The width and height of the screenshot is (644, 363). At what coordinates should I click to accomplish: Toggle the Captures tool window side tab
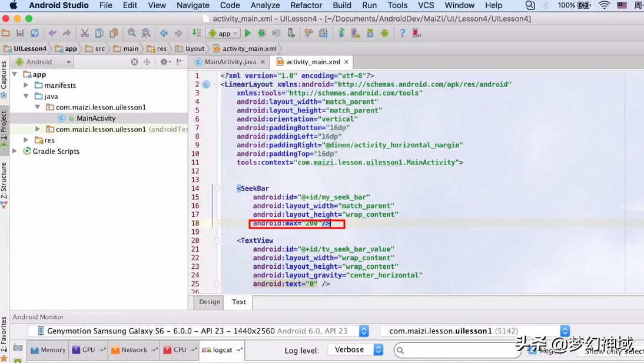4,75
